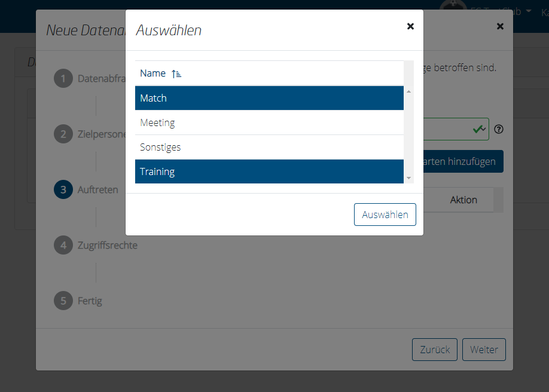Select step 5 circle Fertig

point(63,301)
